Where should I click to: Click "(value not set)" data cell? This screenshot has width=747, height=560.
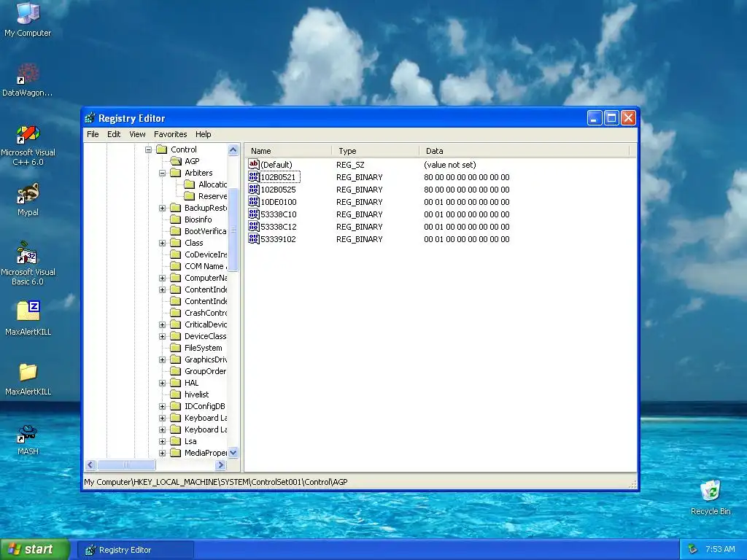click(x=449, y=165)
